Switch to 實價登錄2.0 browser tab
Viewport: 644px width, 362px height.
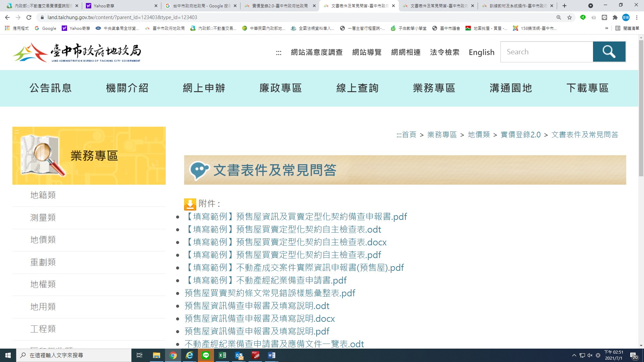pos(280,6)
